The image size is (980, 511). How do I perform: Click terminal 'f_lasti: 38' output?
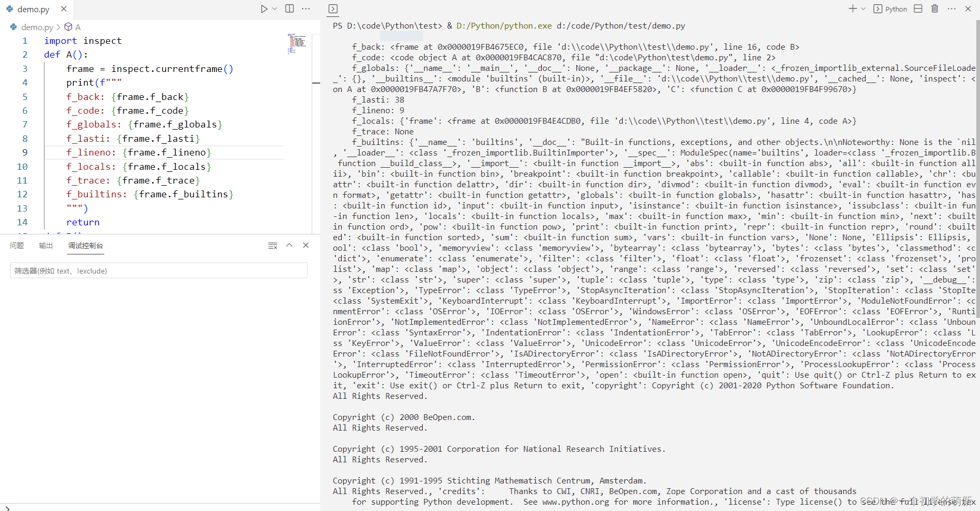[x=378, y=100]
